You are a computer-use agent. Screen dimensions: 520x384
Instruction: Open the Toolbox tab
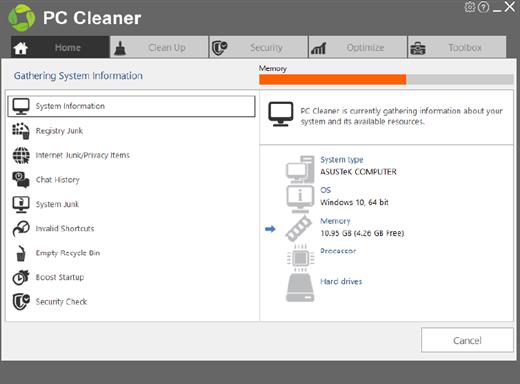pyautogui.click(x=457, y=47)
